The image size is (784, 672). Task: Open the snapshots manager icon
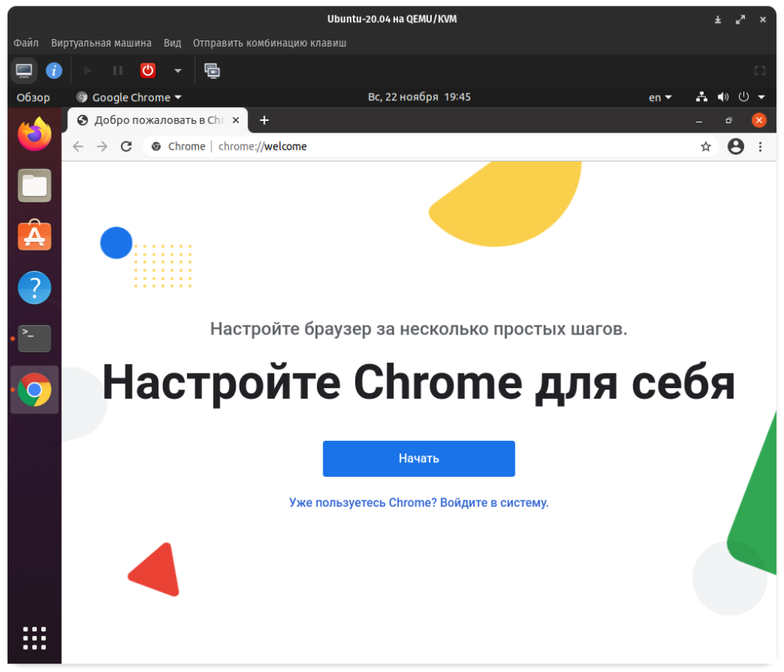[212, 70]
